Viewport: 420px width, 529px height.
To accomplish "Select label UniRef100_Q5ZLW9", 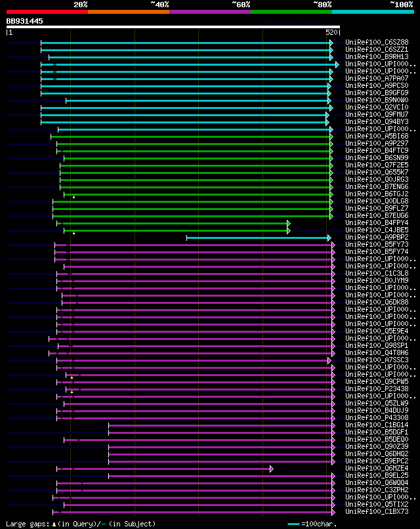I will coord(377,404).
